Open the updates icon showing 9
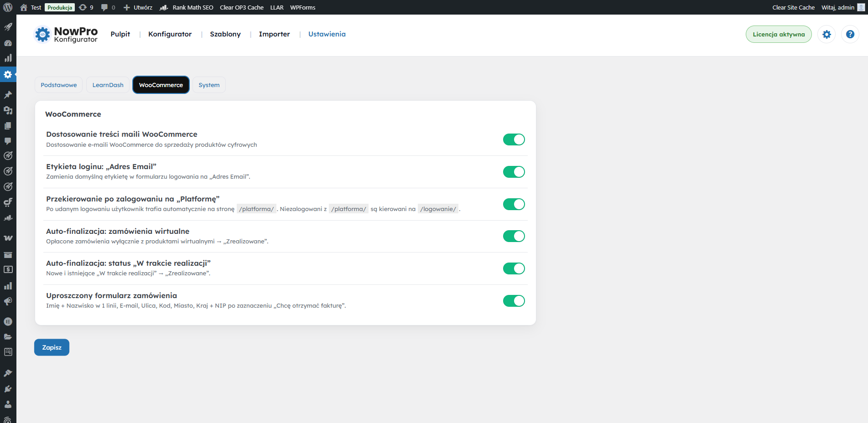The image size is (868, 423). [86, 7]
